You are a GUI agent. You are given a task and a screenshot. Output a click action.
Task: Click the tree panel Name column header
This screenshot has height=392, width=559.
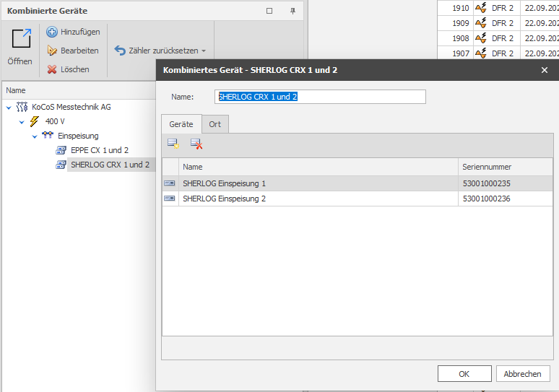coord(79,90)
